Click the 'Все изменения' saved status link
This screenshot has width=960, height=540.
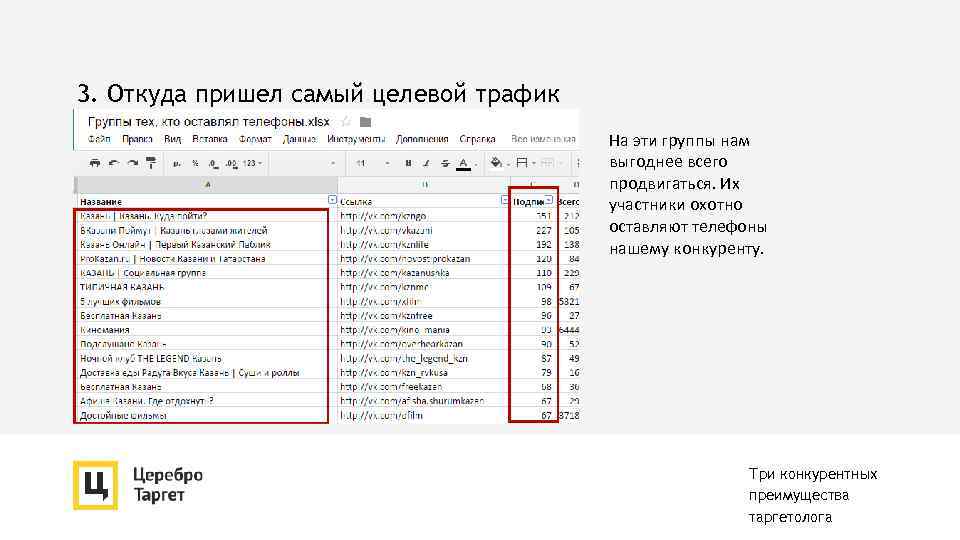(543, 140)
